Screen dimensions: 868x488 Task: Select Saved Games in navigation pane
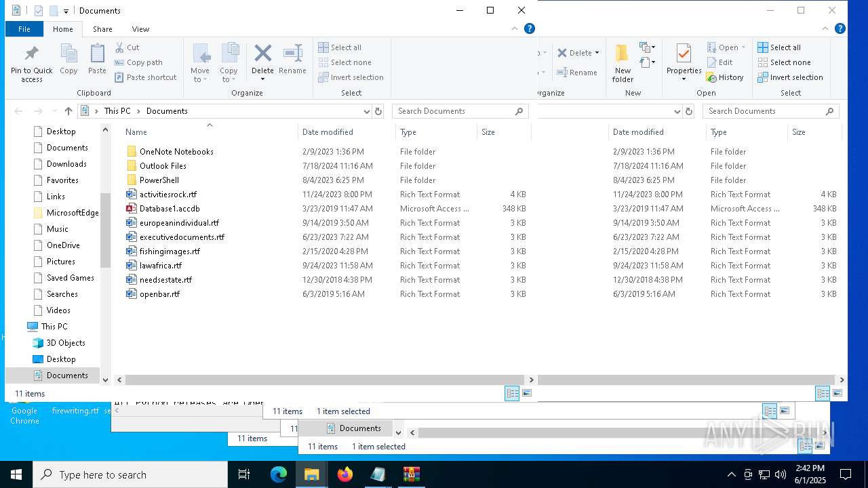point(70,278)
